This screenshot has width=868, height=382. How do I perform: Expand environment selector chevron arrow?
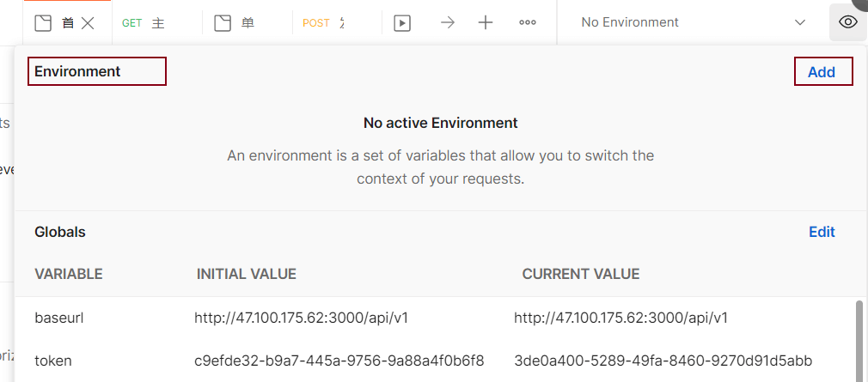800,22
